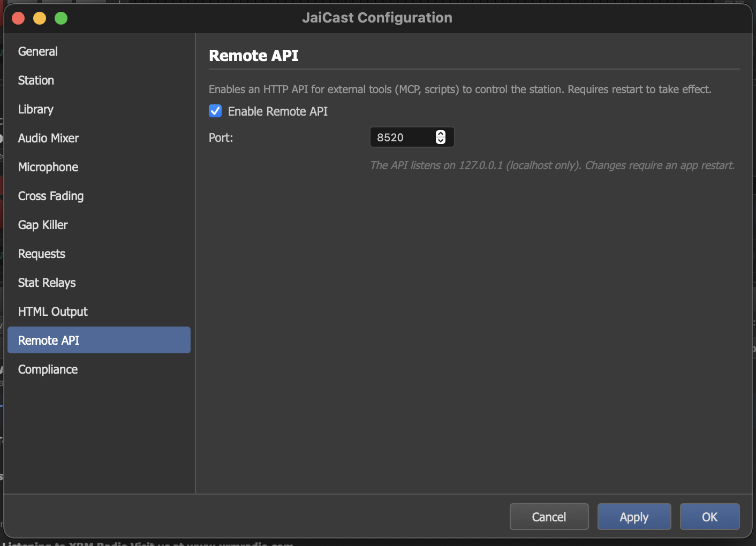Open the Compliance section
Image resolution: width=756 pixels, height=546 pixels.
pos(99,369)
